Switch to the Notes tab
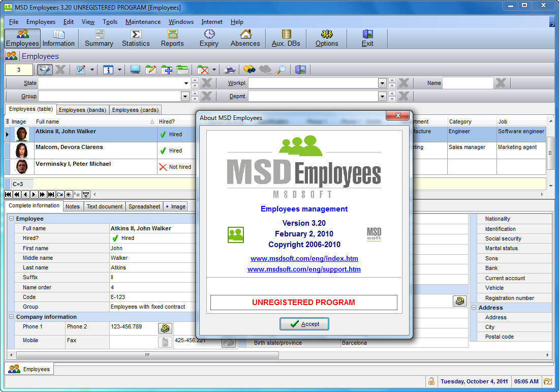The image size is (559, 392). pyautogui.click(x=72, y=206)
